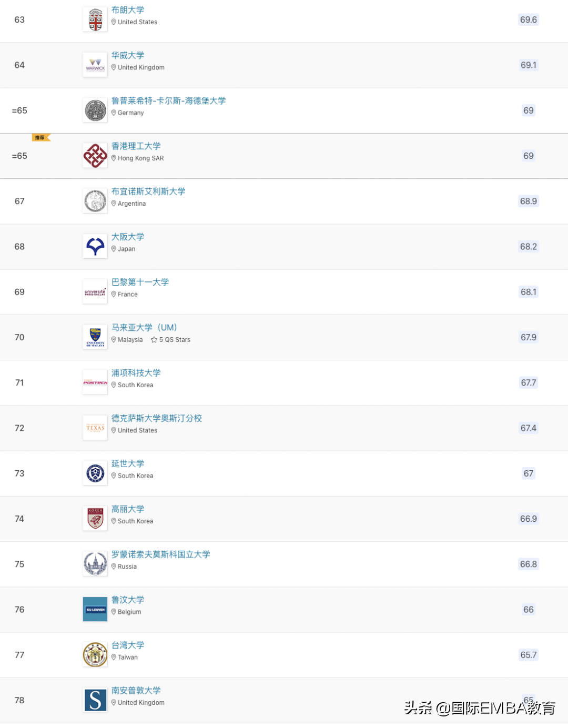Image resolution: width=568 pixels, height=728 pixels.
Task: Click the University of Malaya crest logo
Action: [x=95, y=337]
